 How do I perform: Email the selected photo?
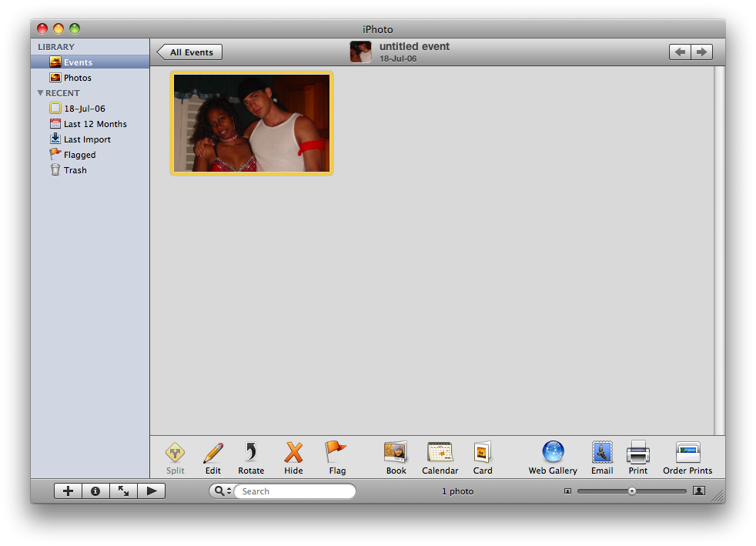click(602, 453)
